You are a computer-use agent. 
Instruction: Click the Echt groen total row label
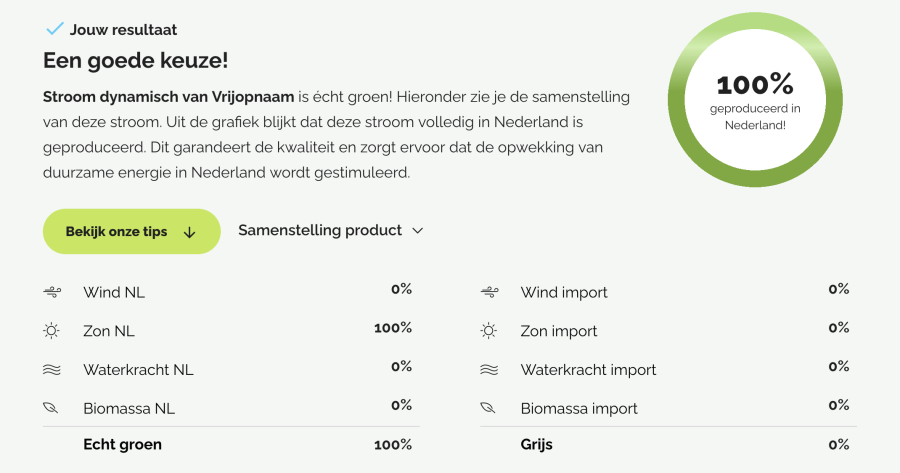click(x=122, y=444)
